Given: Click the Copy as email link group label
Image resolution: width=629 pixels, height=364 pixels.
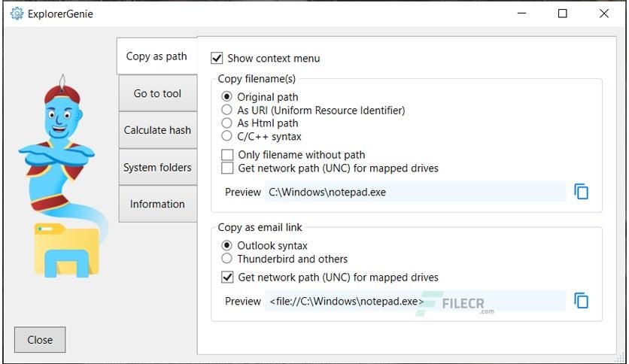Looking at the screenshot, I should pos(260,227).
